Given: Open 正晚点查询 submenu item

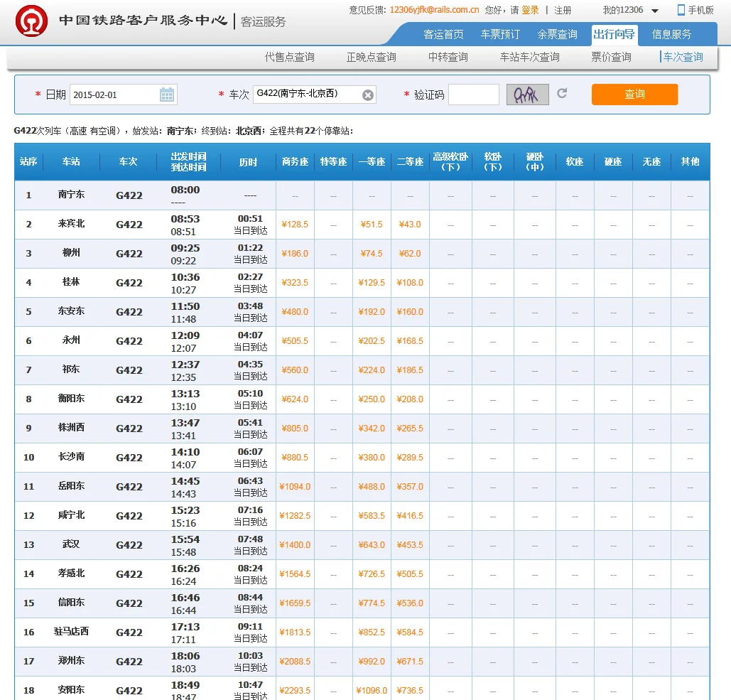Looking at the screenshot, I should [371, 57].
